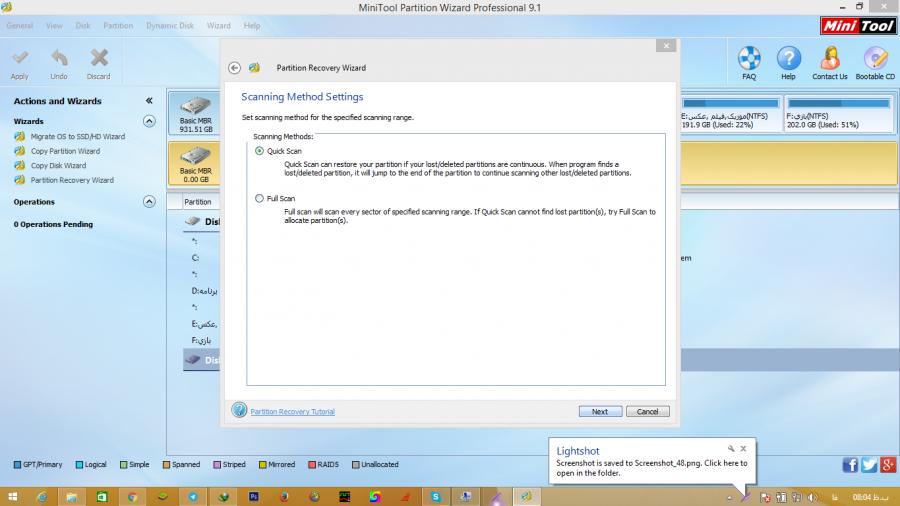Click the back arrow in wizard dialog
900x506 pixels.
pyautogui.click(x=234, y=68)
